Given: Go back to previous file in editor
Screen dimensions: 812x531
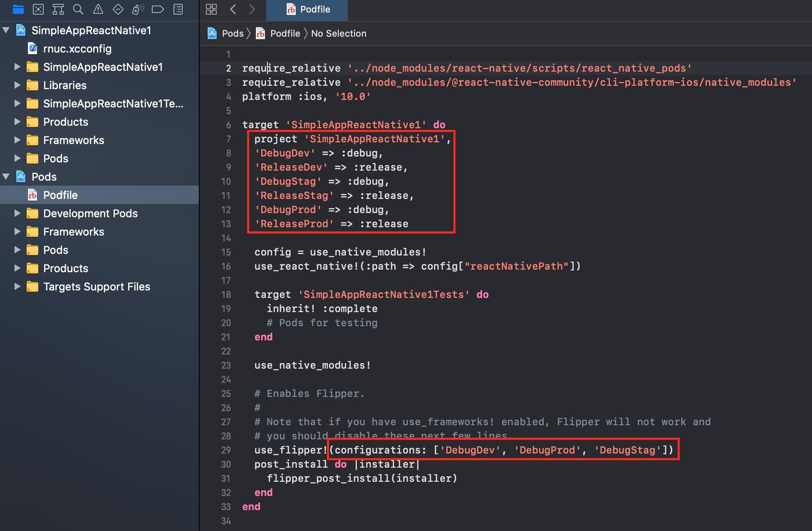Looking at the screenshot, I should click(x=233, y=9).
